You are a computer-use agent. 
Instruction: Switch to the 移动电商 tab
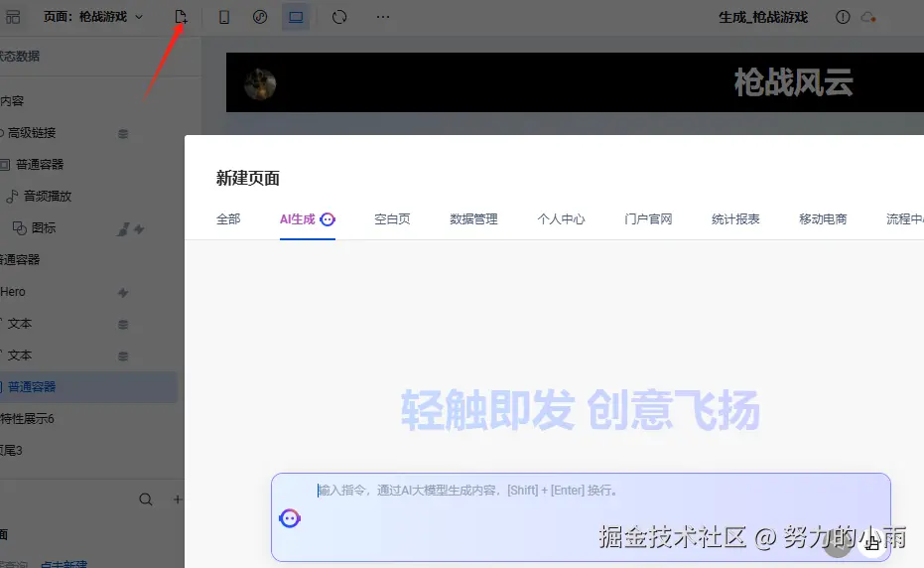(823, 218)
